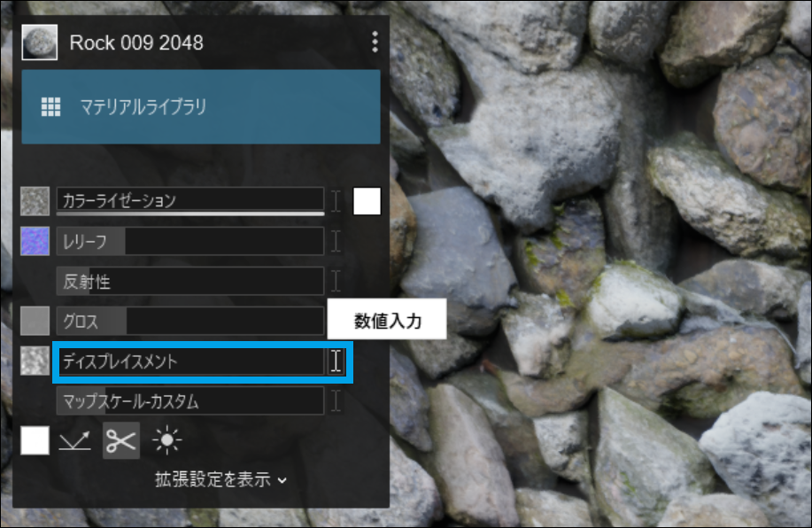Adjust the グロス slider
The image size is (812, 528).
pyautogui.click(x=190, y=321)
